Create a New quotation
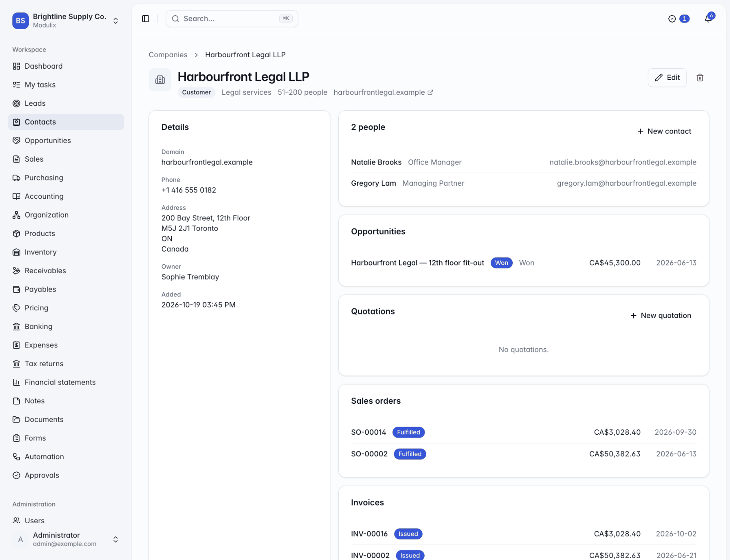 [661, 315]
